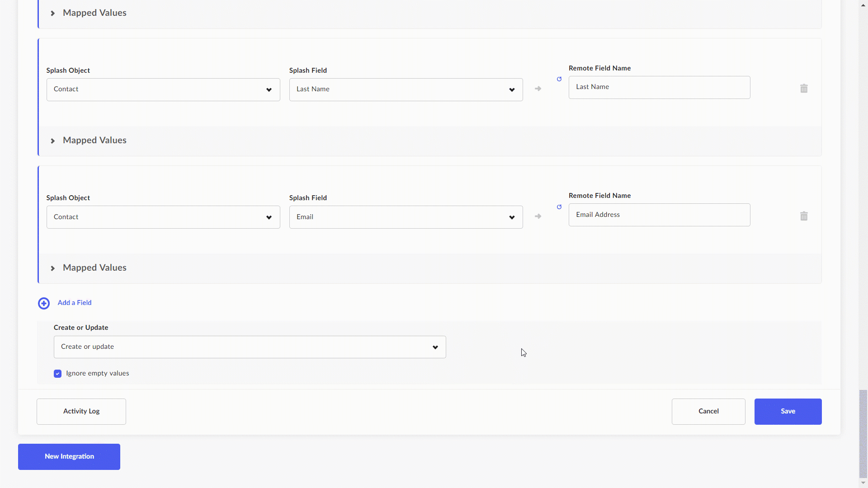The width and height of the screenshot is (868, 488).
Task: Create a New Integration
Action: coord(69,457)
